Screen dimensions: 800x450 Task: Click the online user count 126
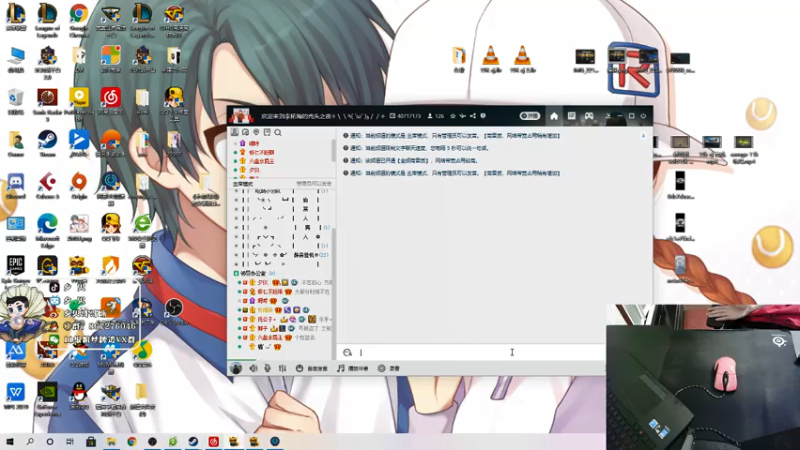pos(435,116)
